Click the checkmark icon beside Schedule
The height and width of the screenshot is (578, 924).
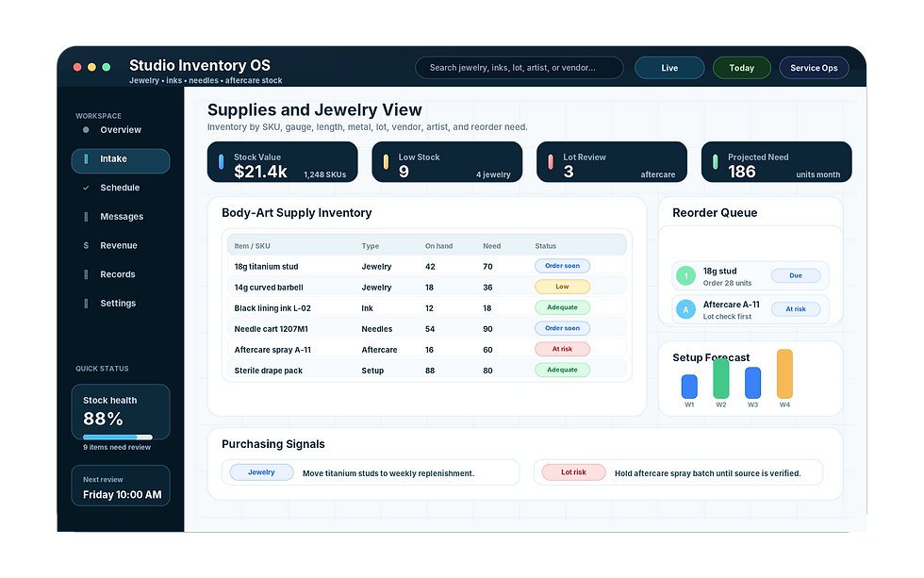click(86, 188)
